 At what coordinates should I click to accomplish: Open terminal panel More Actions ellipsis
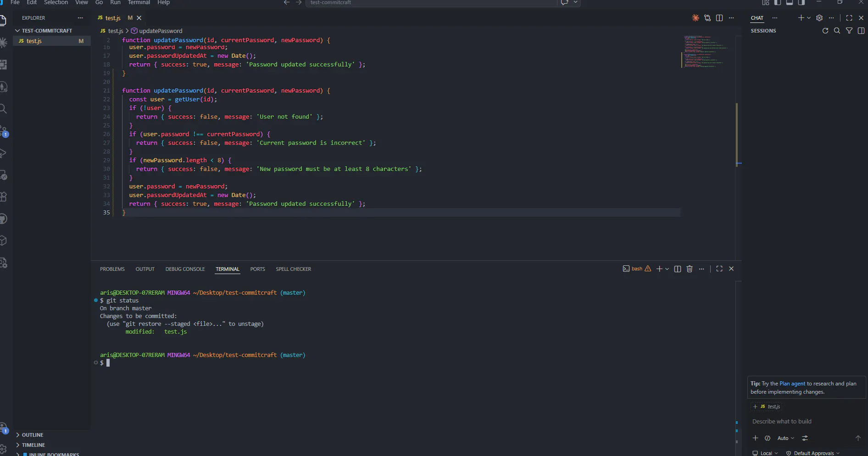point(701,269)
